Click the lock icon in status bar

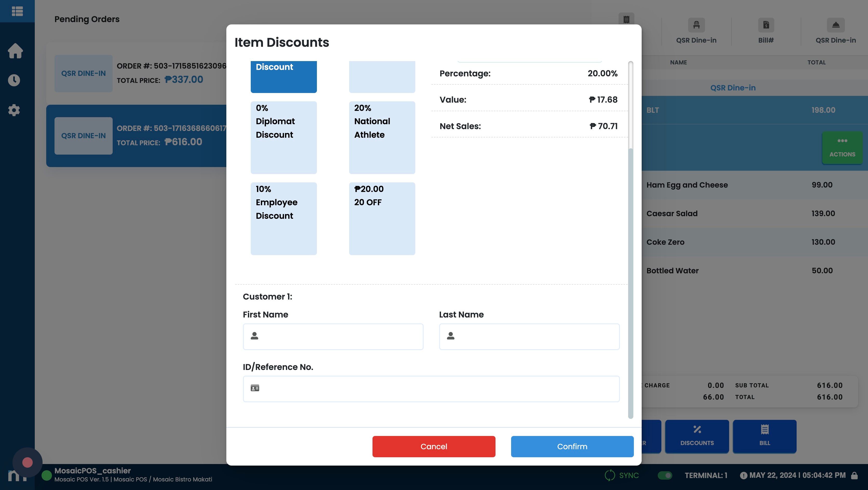(854, 475)
